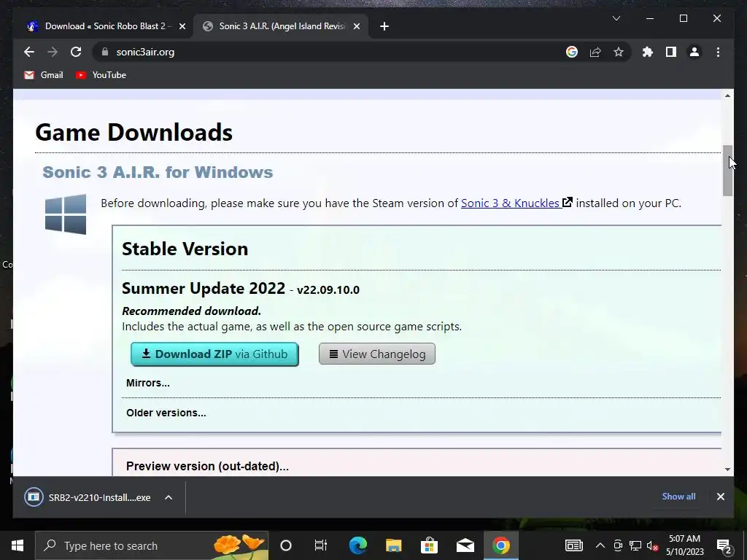Open the tab search dropdown arrow
The image size is (747, 560).
tap(616, 18)
